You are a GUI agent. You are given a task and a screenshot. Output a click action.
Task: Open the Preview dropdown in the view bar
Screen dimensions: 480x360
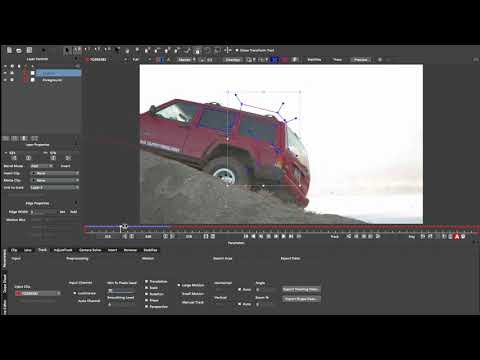point(361,60)
